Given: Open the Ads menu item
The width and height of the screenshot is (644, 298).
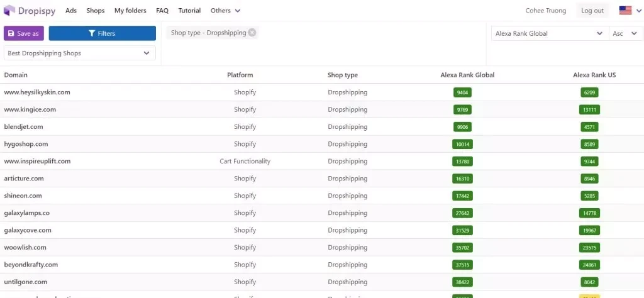Looking at the screenshot, I should (x=71, y=11).
